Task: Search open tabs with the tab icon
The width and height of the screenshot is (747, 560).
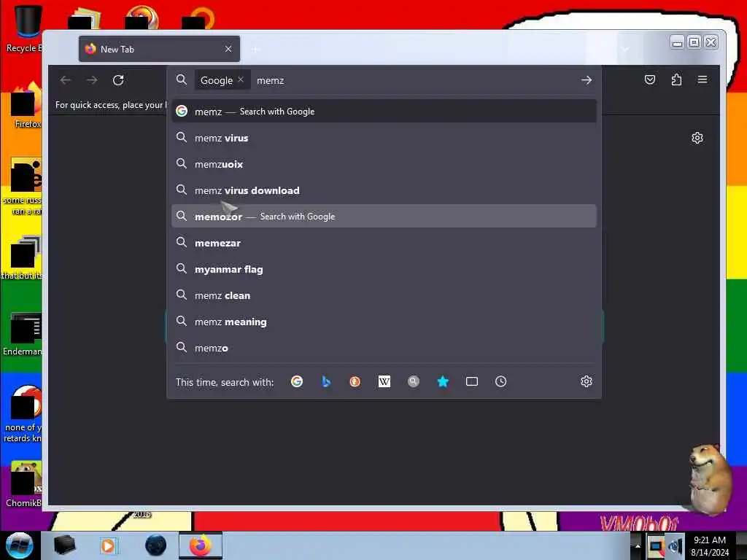Action: (x=472, y=381)
